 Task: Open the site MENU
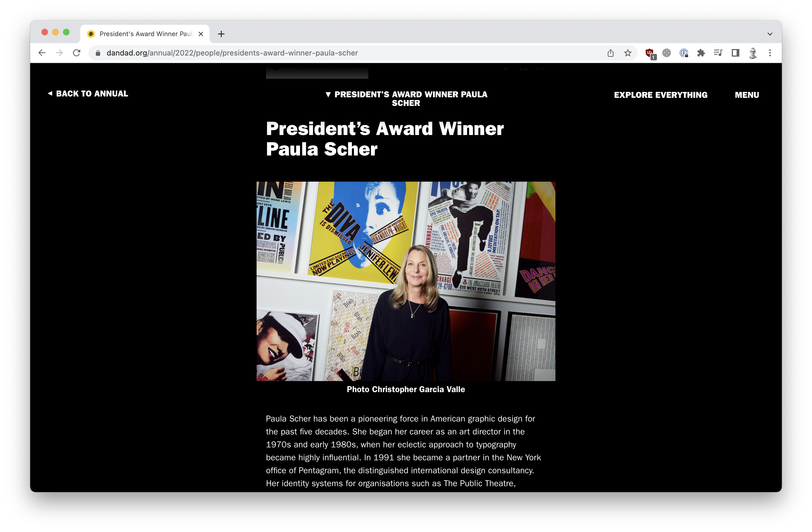point(747,95)
